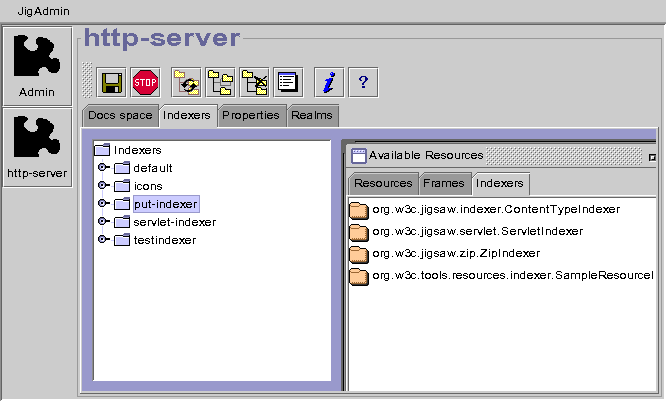This screenshot has height=401, width=666.
Task: Select org.w3c.jigsaw.zip.ZipIndexer resource
Action: [x=455, y=253]
